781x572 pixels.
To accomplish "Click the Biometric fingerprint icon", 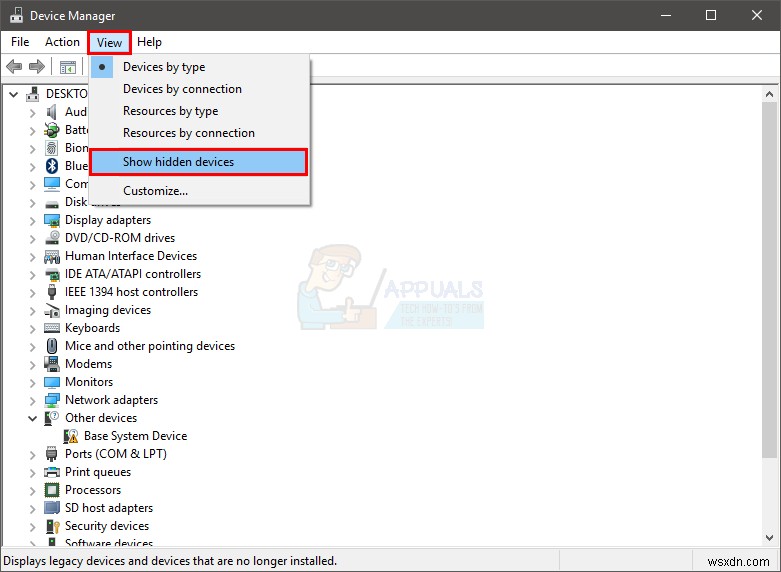I will click(x=52, y=147).
